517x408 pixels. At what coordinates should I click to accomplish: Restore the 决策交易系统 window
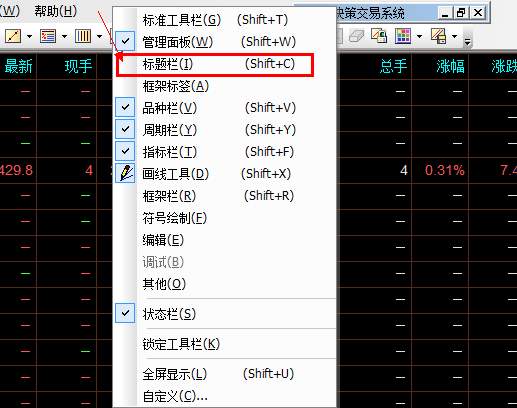pyautogui.click(x=461, y=13)
